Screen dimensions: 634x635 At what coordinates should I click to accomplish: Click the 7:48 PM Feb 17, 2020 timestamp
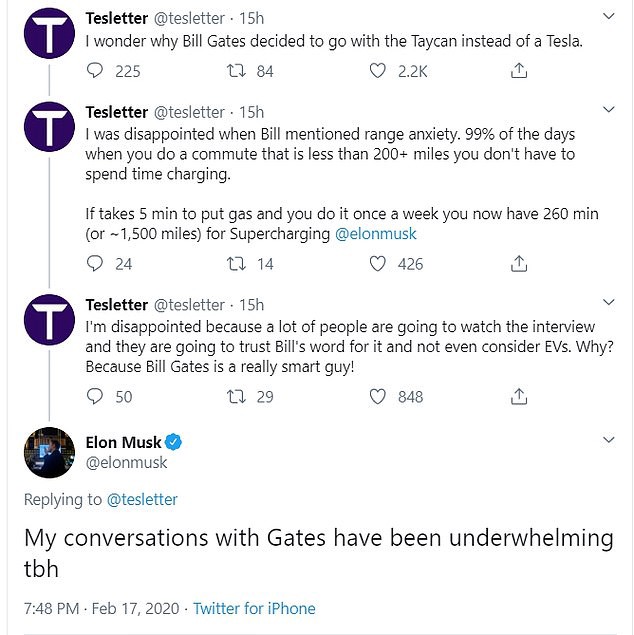tap(102, 608)
